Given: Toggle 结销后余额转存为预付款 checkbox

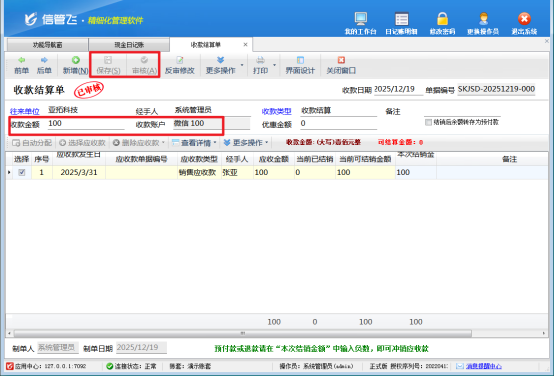Looking at the screenshot, I should click(x=429, y=122).
